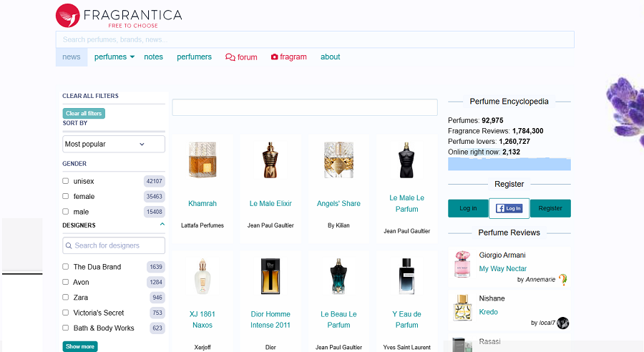Image resolution: width=644 pixels, height=352 pixels.
Task: Open the Le Male Elixir link
Action: click(x=270, y=203)
